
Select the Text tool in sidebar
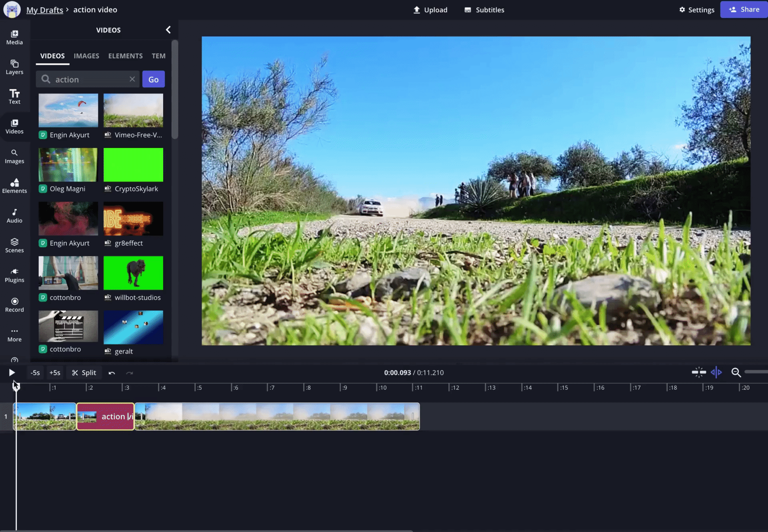pos(14,96)
